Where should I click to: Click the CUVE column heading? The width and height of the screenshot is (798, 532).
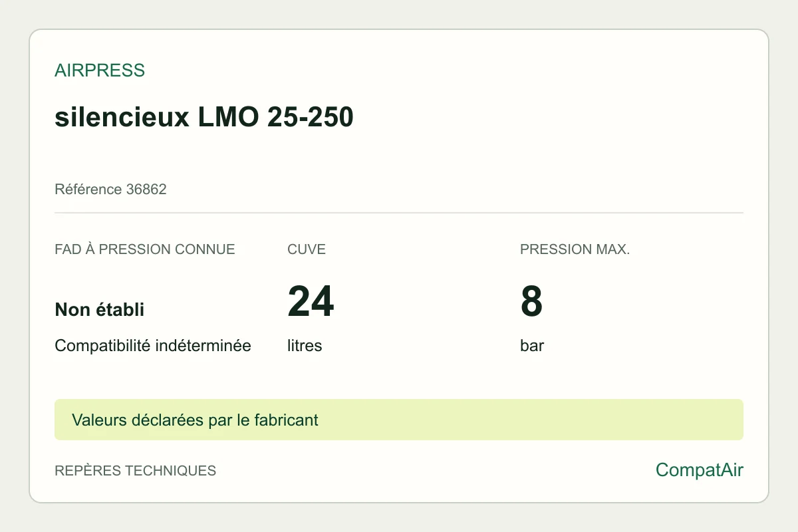[x=307, y=249]
